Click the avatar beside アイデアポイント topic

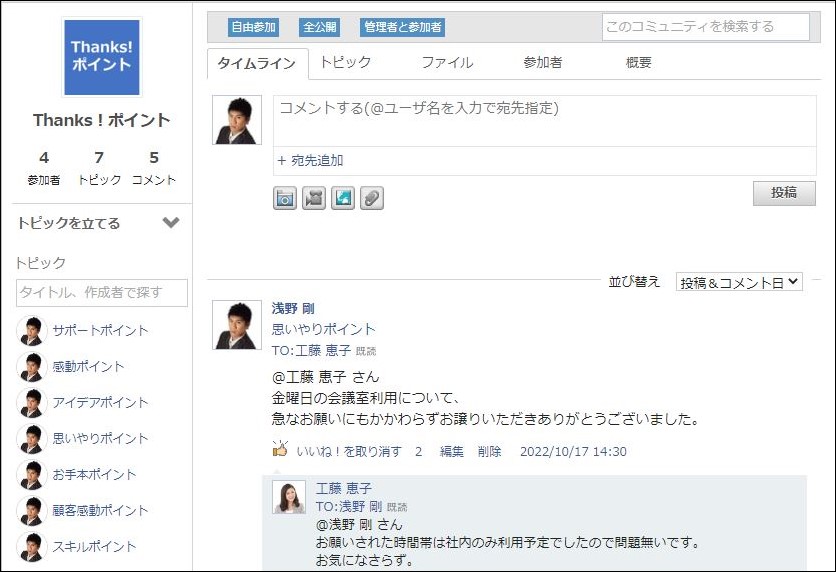coord(31,402)
